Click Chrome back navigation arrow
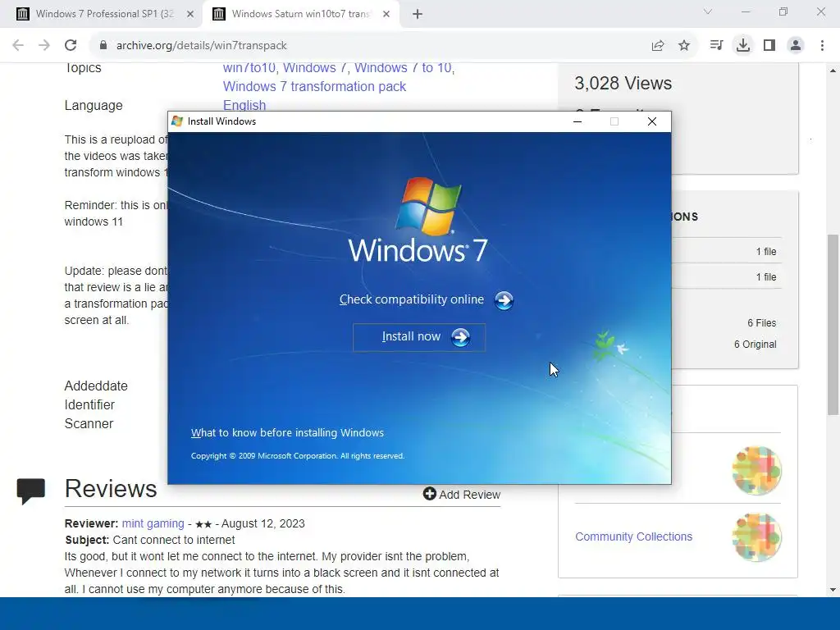 point(18,46)
